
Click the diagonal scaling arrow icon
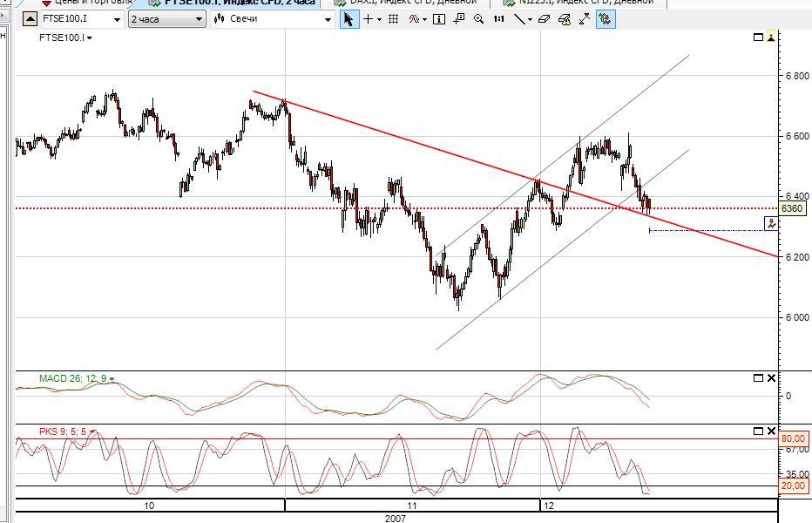[584, 19]
